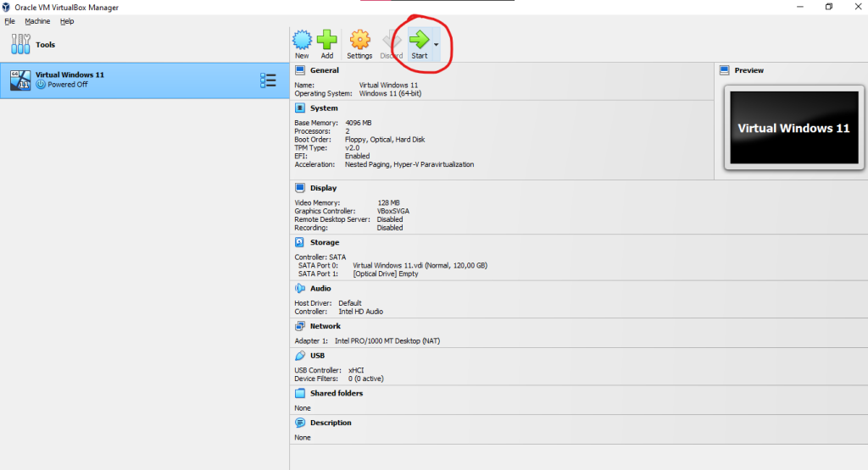
Task: Open the File menu
Action: (x=10, y=21)
